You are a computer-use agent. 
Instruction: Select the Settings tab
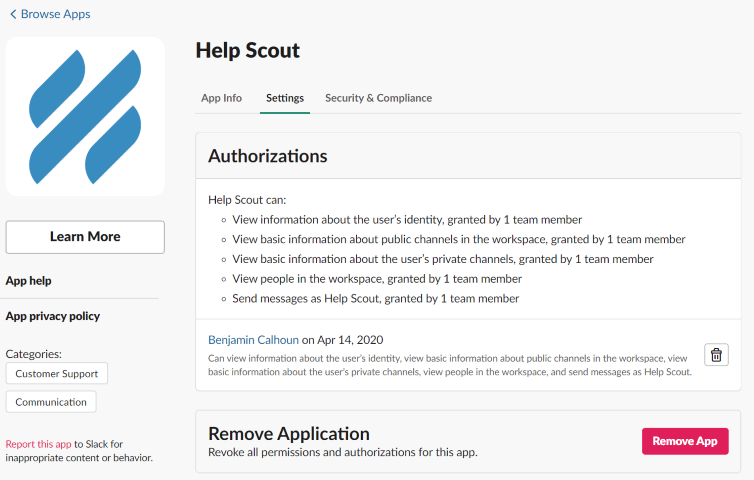tap(285, 98)
